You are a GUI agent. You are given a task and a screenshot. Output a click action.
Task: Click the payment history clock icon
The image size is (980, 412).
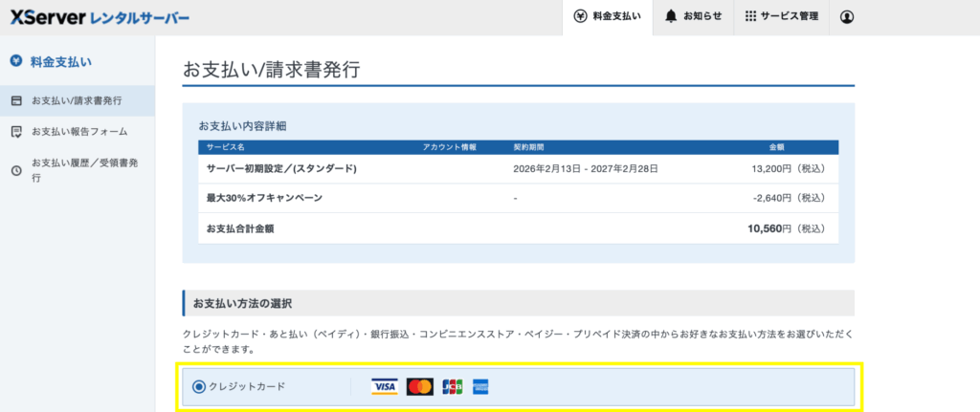(x=16, y=170)
